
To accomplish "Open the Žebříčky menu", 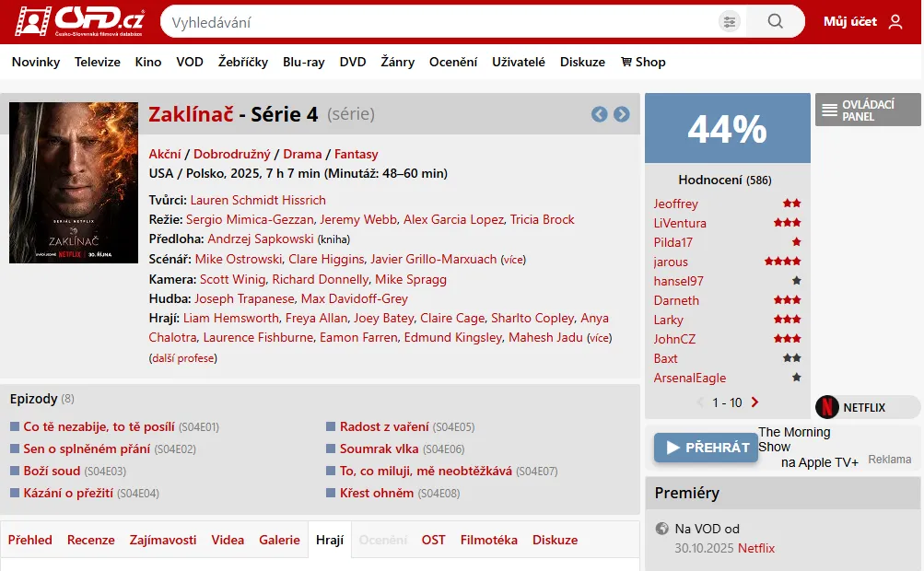I will point(243,62).
